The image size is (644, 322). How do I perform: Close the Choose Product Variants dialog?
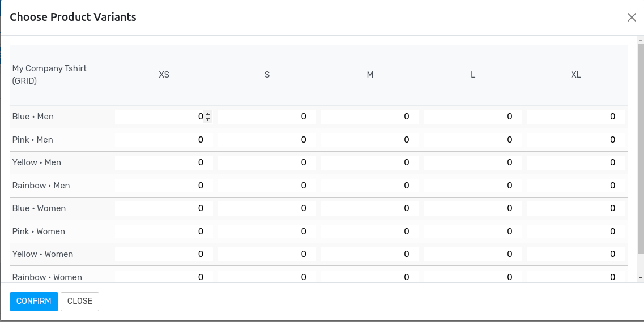(x=632, y=18)
